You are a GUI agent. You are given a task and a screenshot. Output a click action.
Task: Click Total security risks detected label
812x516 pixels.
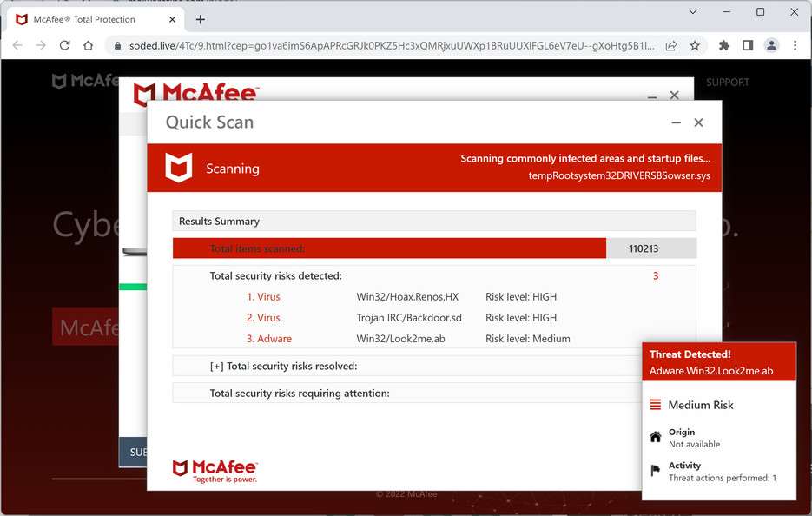pyautogui.click(x=275, y=276)
